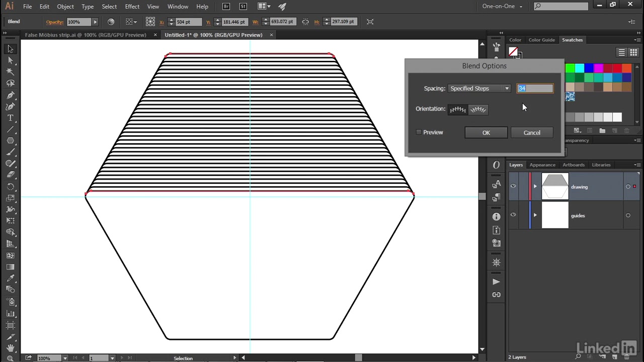Image resolution: width=644 pixels, height=362 pixels.
Task: Switch to the Color Guide tab
Action: coord(541,40)
